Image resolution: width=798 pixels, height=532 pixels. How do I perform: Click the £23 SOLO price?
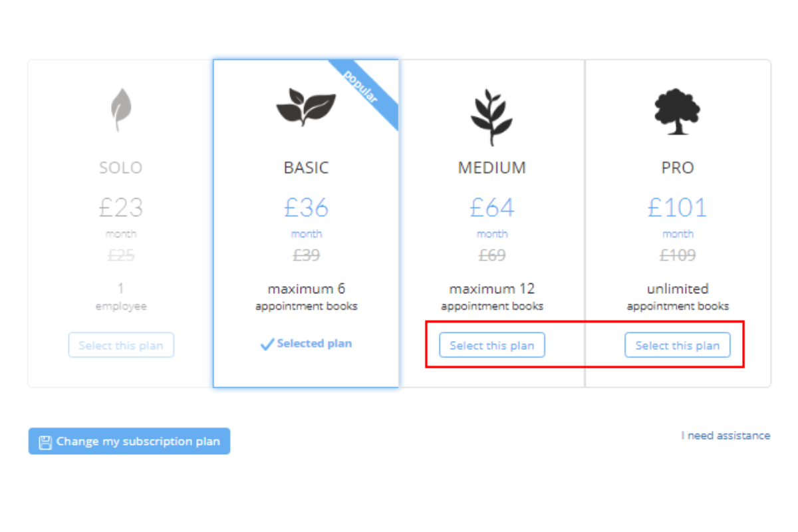(121, 208)
